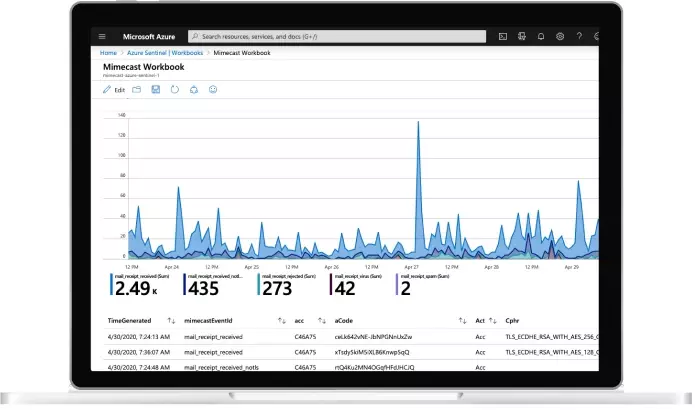Viewport: 695px width, 410px height.
Task: Click mail_receipt_received_notls event cell
Action: [221, 367]
